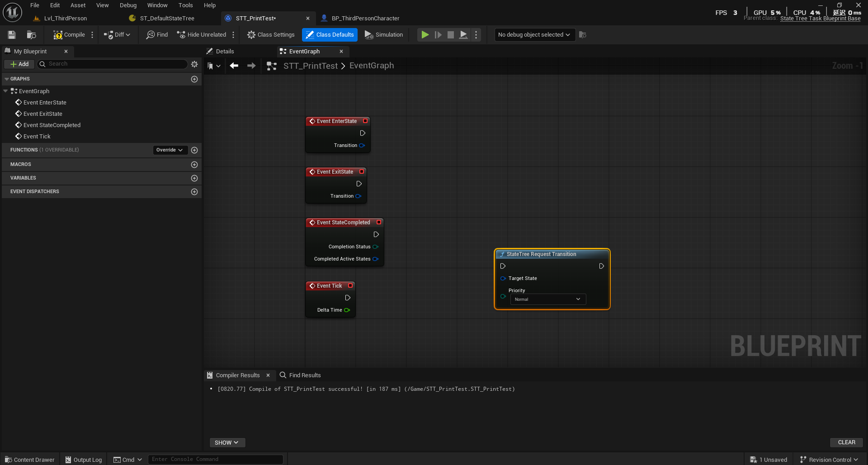The image size is (868, 465).
Task: Open State Tree Task Blueprint Base parent class
Action: (820, 19)
